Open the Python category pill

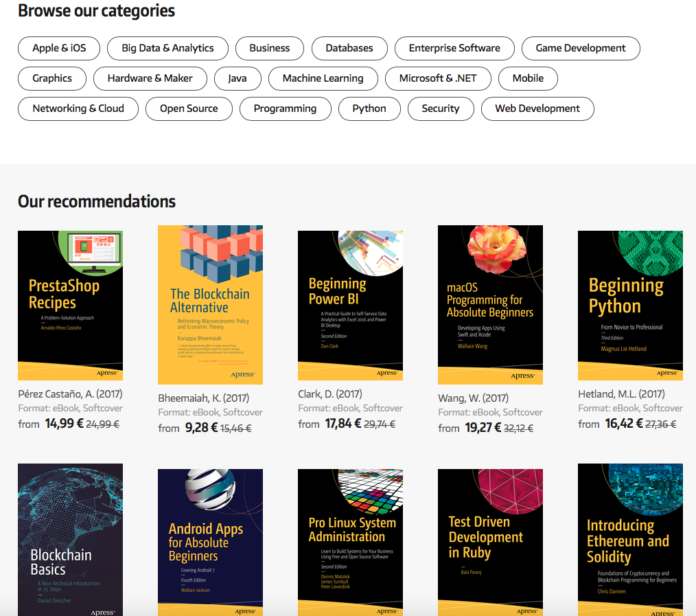[369, 109]
